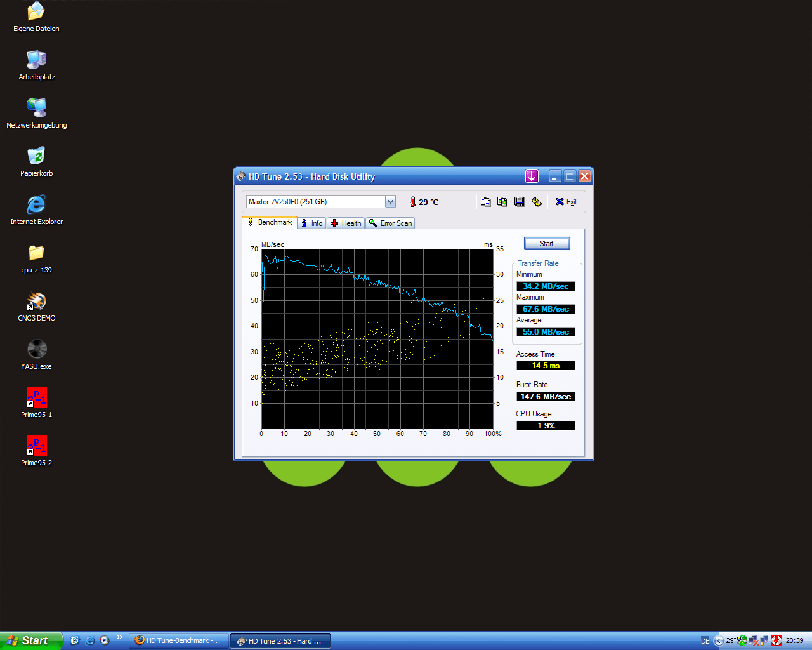Open the Health tab

[x=346, y=223]
